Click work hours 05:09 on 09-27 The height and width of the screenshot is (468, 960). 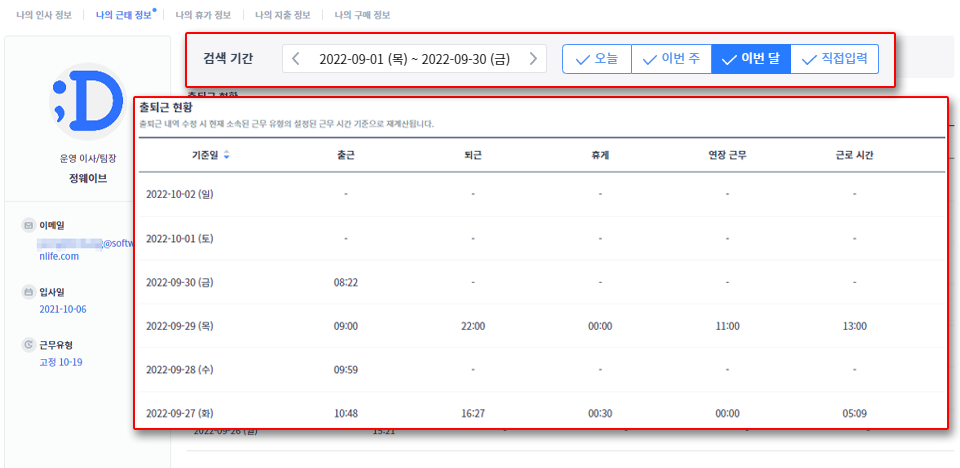point(854,414)
